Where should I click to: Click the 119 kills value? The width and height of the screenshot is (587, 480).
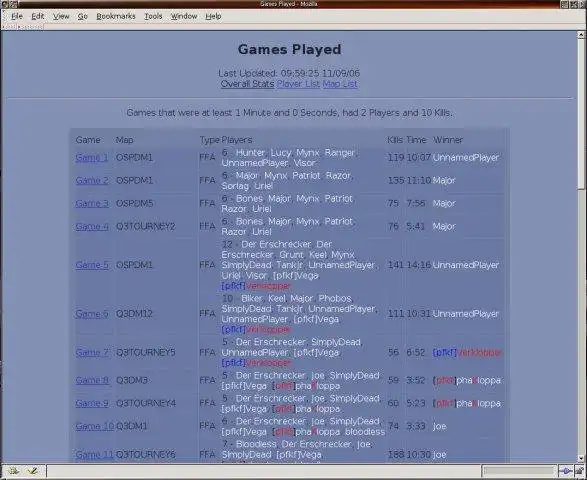(x=396, y=158)
